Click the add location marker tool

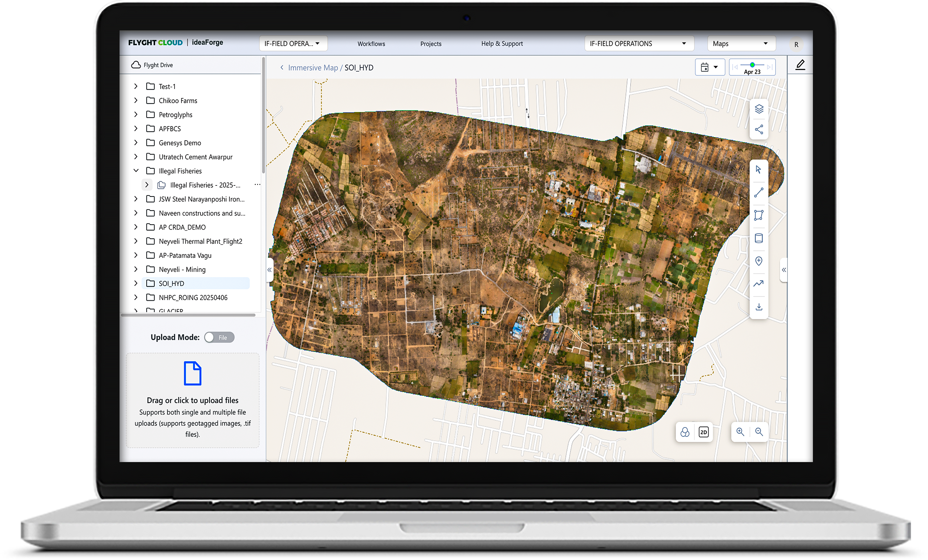(x=758, y=261)
